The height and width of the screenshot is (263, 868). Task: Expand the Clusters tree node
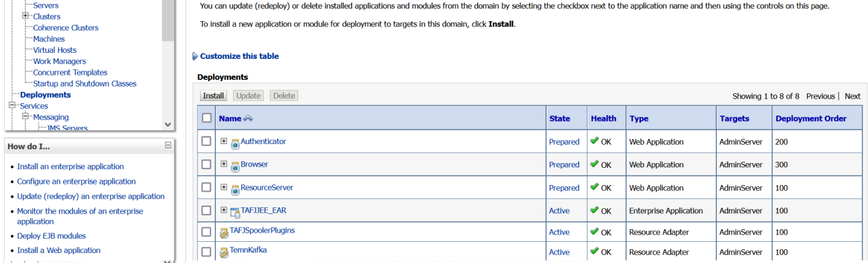coord(26,15)
